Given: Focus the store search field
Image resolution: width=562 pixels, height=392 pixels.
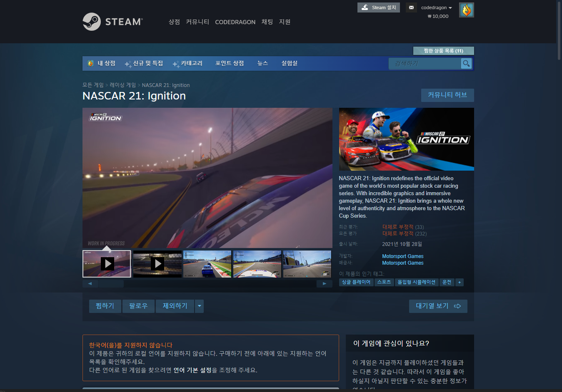Looking at the screenshot, I should (x=425, y=63).
